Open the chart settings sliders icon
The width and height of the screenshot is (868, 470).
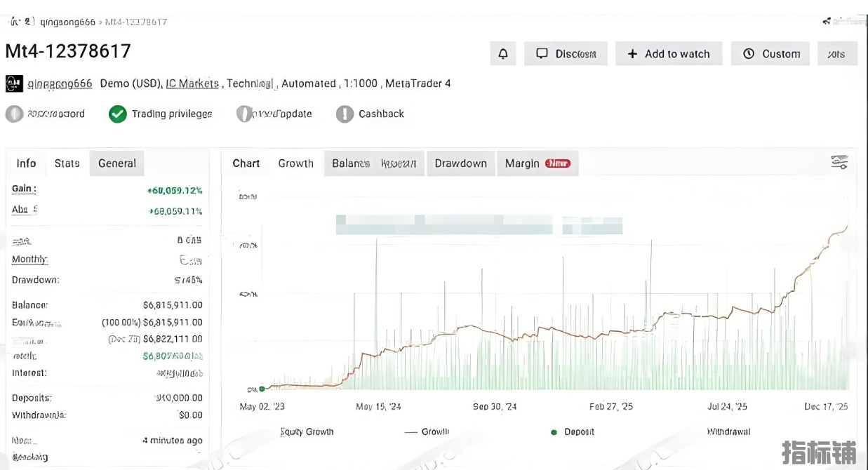click(x=839, y=163)
